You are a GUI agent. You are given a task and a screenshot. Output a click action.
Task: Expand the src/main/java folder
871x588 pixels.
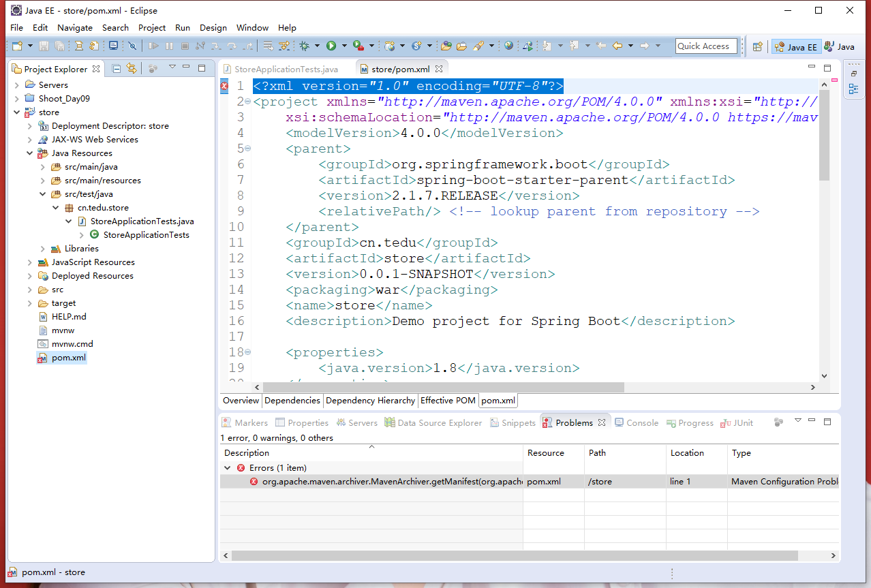43,167
